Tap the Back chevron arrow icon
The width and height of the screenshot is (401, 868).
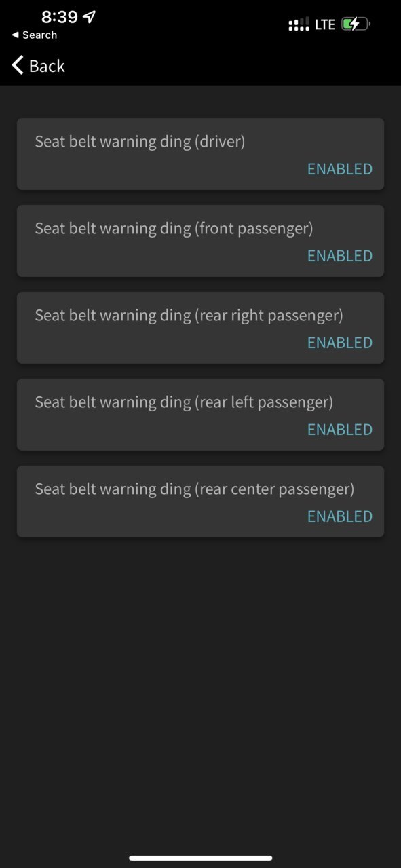click(x=18, y=65)
